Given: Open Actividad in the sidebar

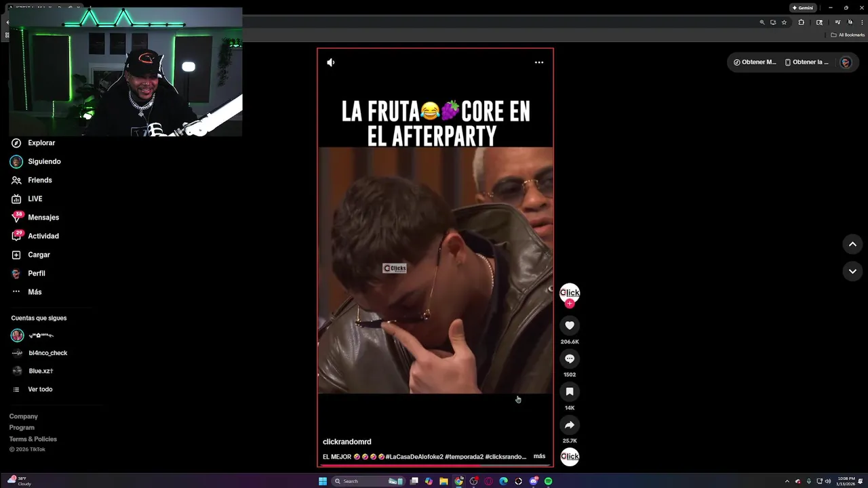Looking at the screenshot, I should [x=43, y=236].
